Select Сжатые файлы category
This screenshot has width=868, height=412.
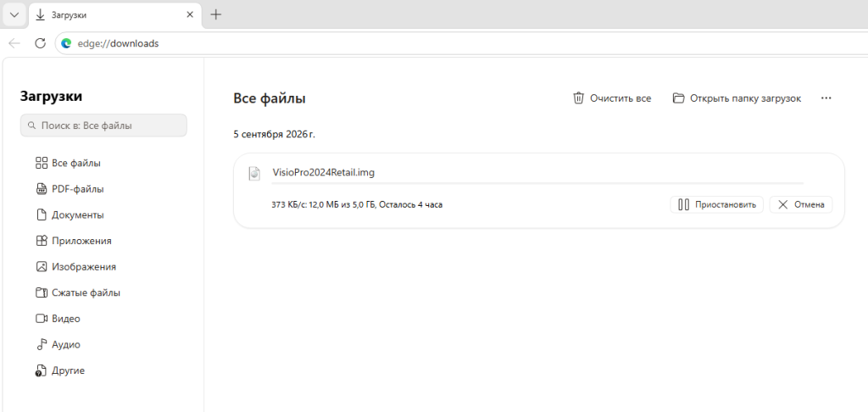78,293
